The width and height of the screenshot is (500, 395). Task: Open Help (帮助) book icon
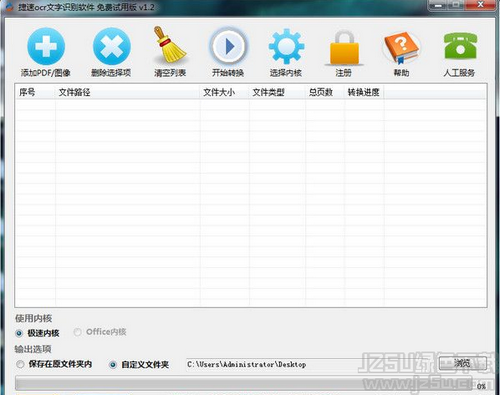click(x=401, y=48)
